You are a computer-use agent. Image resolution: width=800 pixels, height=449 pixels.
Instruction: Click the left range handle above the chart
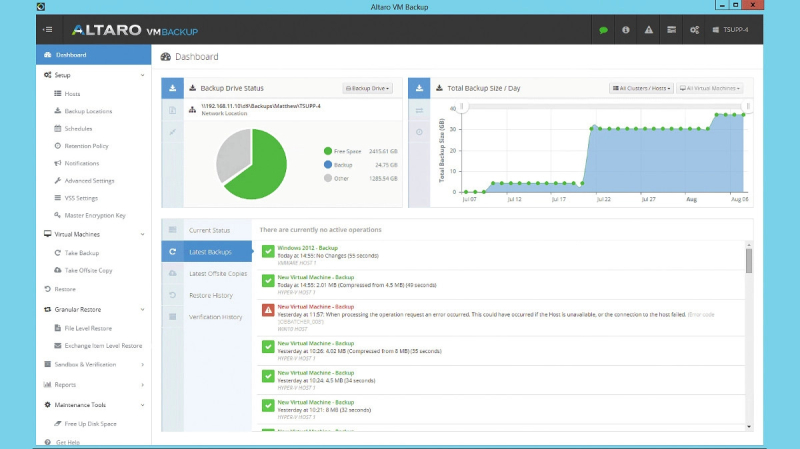461,104
